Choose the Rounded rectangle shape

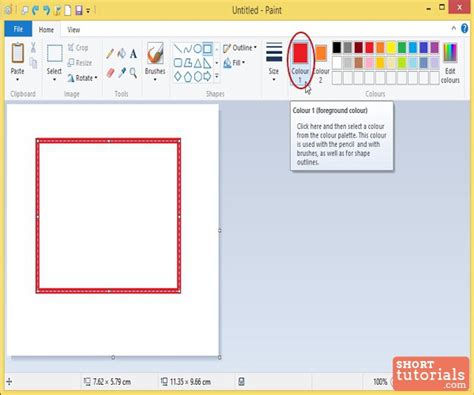tap(178, 63)
